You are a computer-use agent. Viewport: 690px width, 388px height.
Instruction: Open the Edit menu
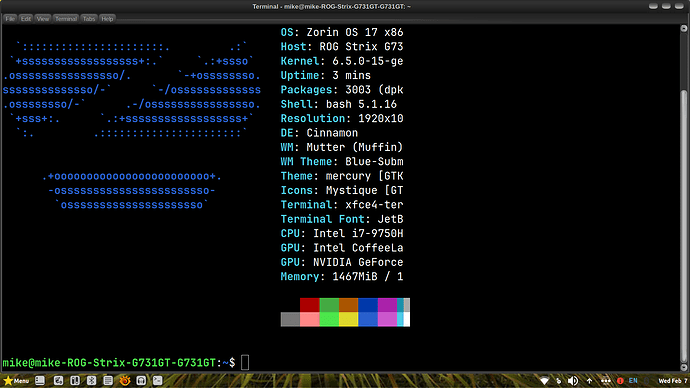coord(26,18)
